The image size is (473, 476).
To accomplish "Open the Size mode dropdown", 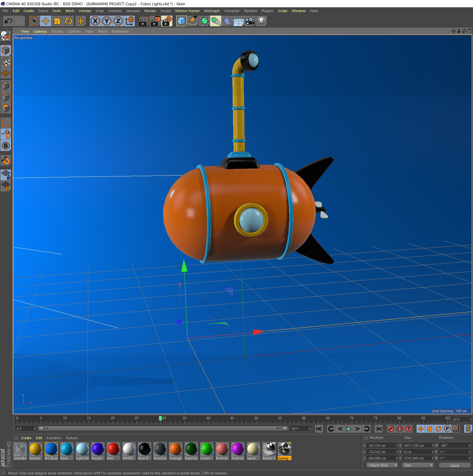I will (418, 465).
